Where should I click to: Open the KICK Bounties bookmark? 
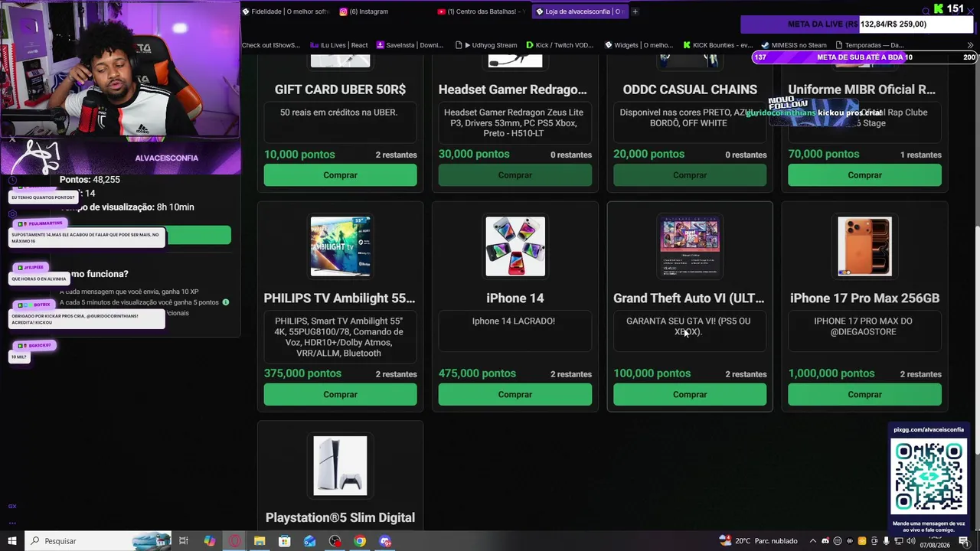tap(717, 45)
